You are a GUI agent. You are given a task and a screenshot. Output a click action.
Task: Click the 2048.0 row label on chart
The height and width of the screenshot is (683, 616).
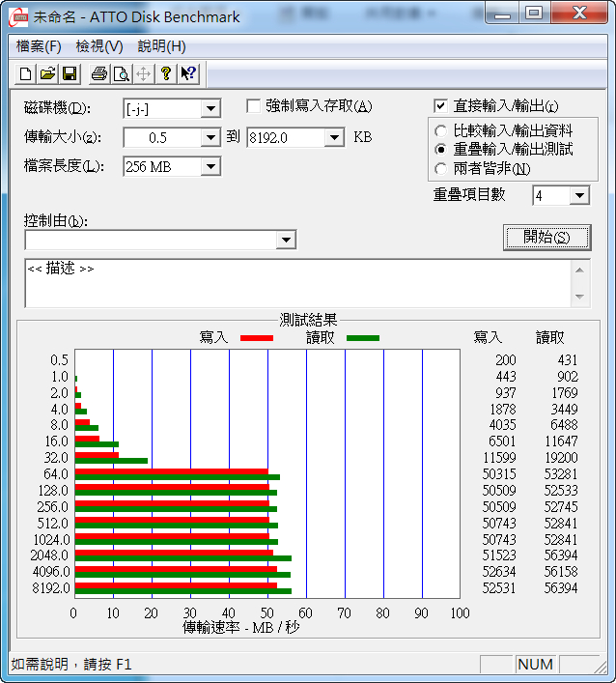pos(49,555)
